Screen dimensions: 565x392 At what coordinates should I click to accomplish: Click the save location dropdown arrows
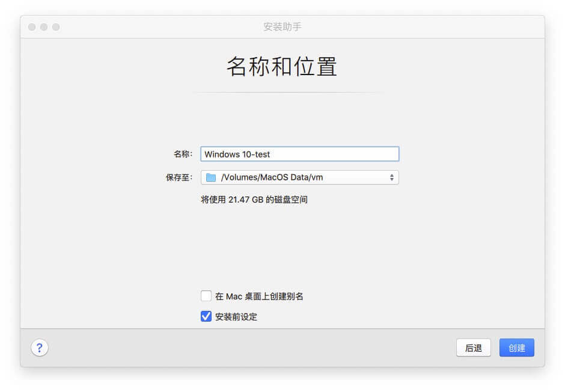(392, 177)
